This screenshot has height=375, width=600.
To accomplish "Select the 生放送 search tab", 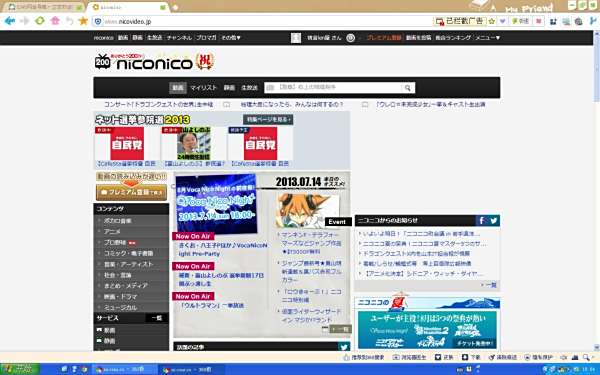I will [249, 88].
